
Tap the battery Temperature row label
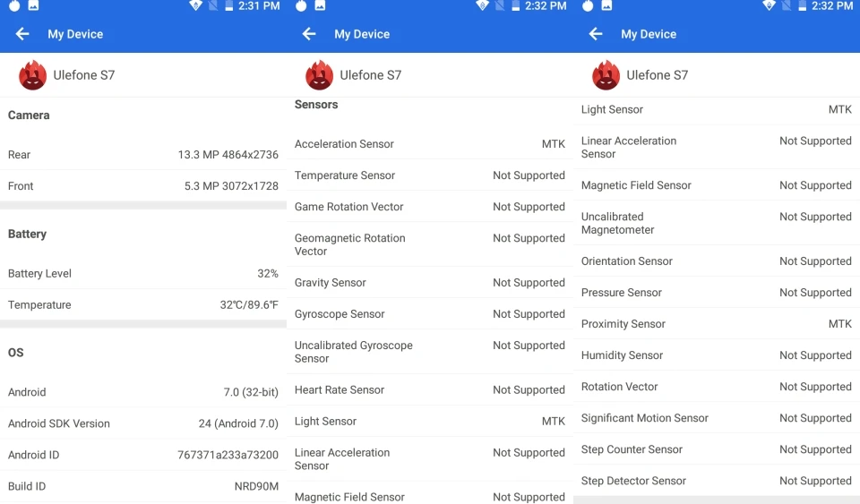click(x=39, y=304)
